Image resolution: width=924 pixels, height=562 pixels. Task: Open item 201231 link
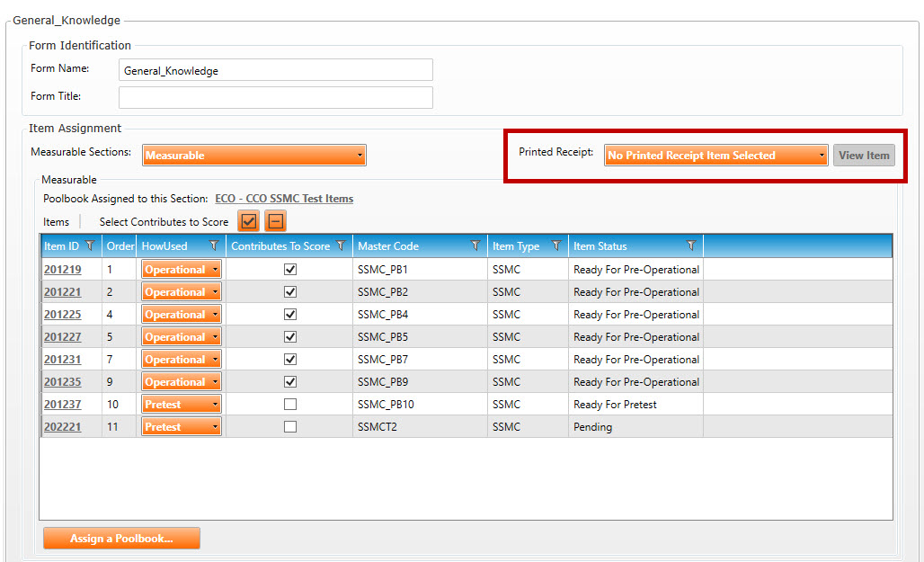(x=62, y=360)
